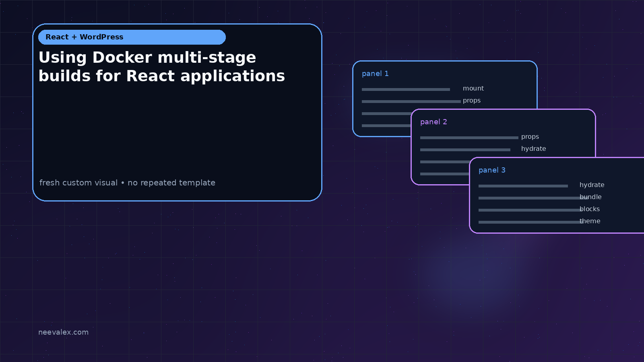Click mount label in panel 1

point(473,88)
